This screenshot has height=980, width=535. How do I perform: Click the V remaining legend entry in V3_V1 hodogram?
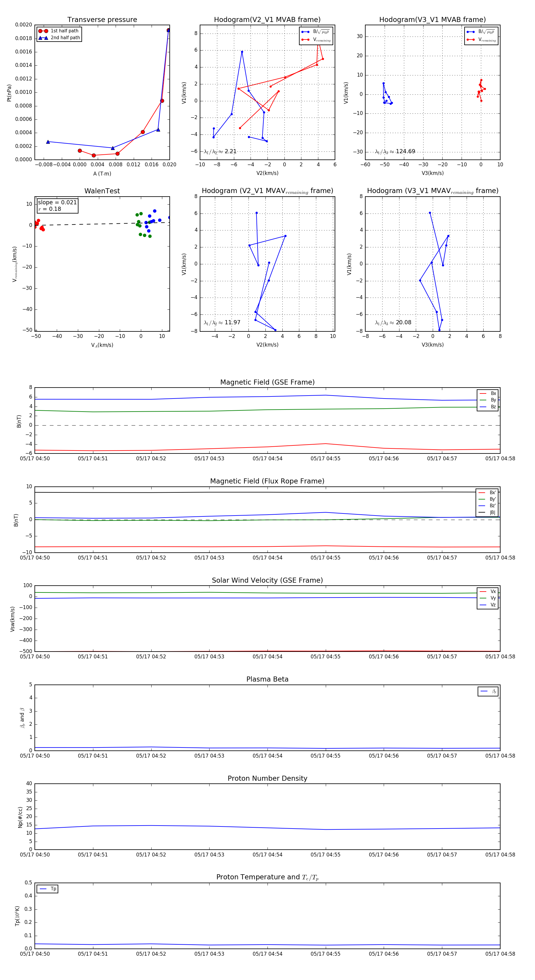[x=481, y=39]
